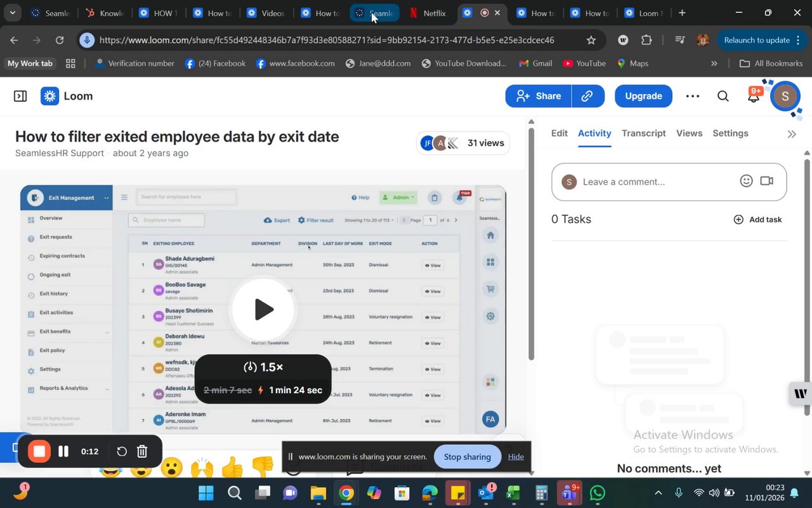Viewport: 812px width, 508px height.
Task: Open the 31 views viewer list
Action: pyautogui.click(x=463, y=144)
